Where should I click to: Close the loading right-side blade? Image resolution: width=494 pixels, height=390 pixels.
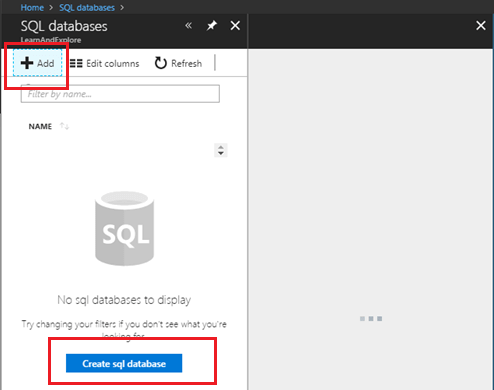tap(481, 25)
